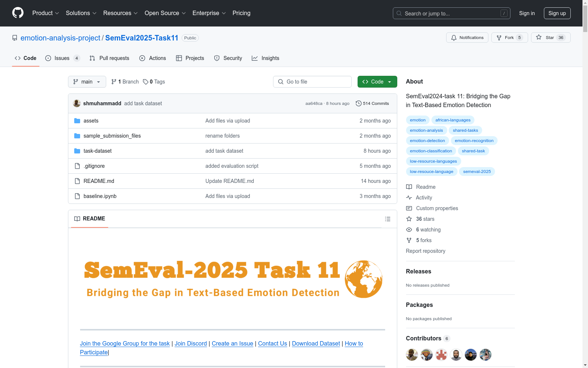Screen dimensions: 588x368
Task: Select the README tab heading
Action: click(x=90, y=219)
